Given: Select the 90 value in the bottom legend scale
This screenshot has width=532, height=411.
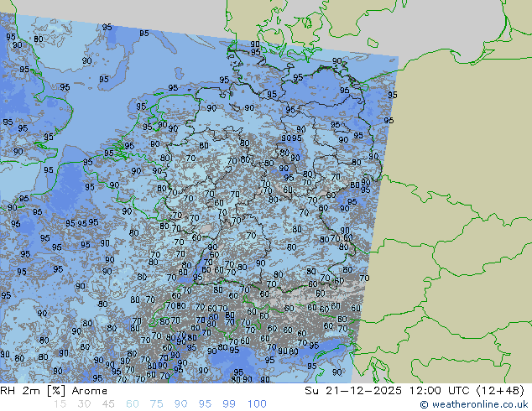Looking at the screenshot, I should tap(181, 404).
